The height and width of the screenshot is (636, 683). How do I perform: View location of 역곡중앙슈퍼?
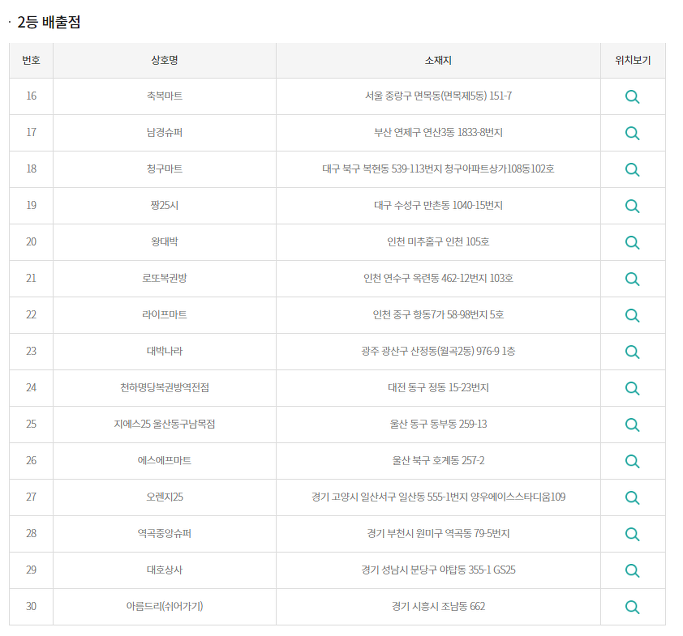[x=632, y=534]
